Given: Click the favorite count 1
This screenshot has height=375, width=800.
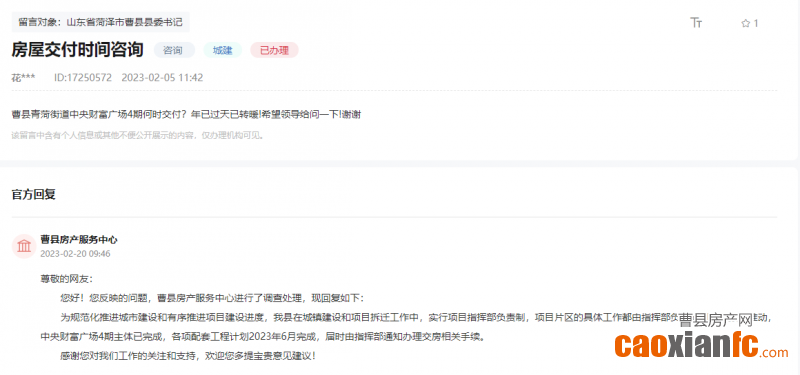Looking at the screenshot, I should pyautogui.click(x=756, y=23).
